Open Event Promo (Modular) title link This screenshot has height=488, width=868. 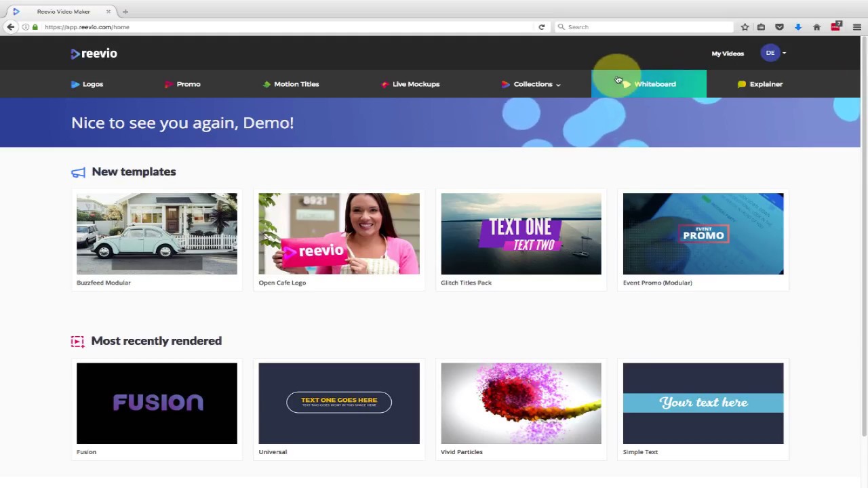click(657, 283)
